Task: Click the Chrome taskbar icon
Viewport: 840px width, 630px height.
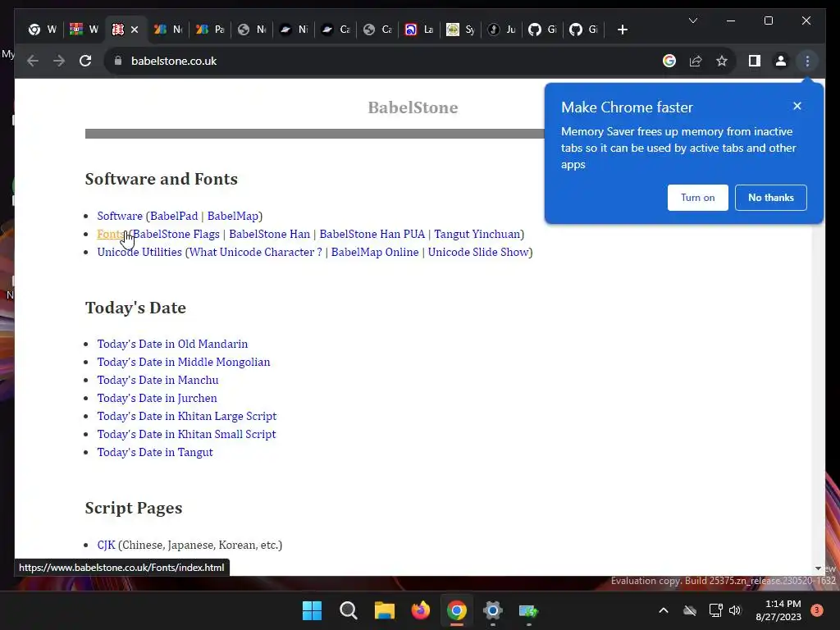Action: point(456,610)
